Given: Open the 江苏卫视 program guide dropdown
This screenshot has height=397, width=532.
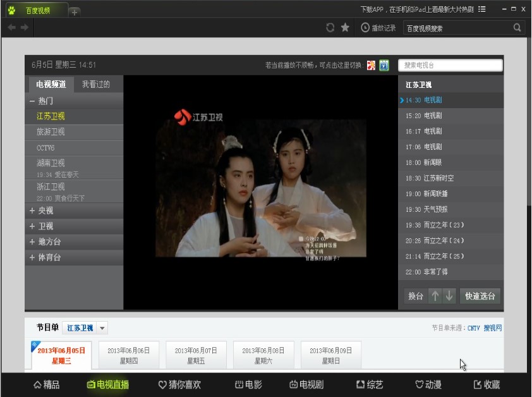Looking at the screenshot, I should 85,328.
